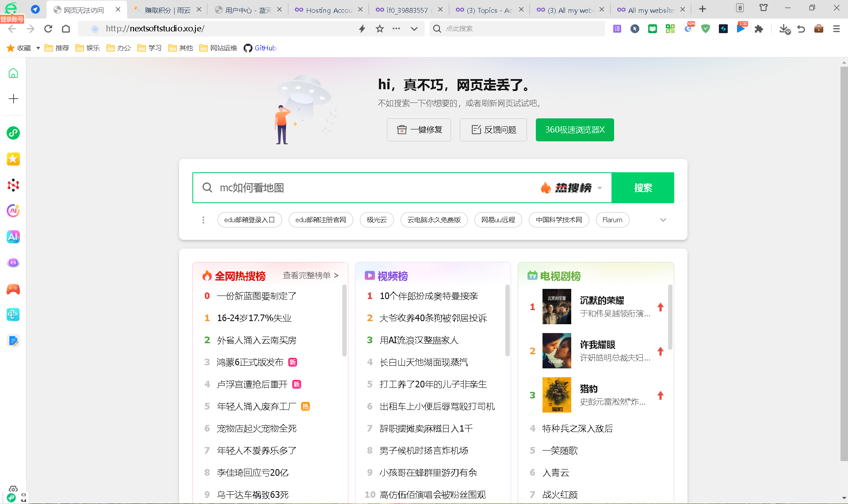Open the translate icon in toolbar
This screenshot has width=848, height=504.
point(617,29)
